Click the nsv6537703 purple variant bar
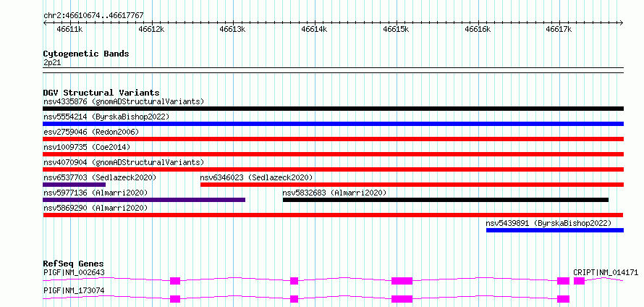The height and width of the screenshot is (307, 644). point(75,185)
